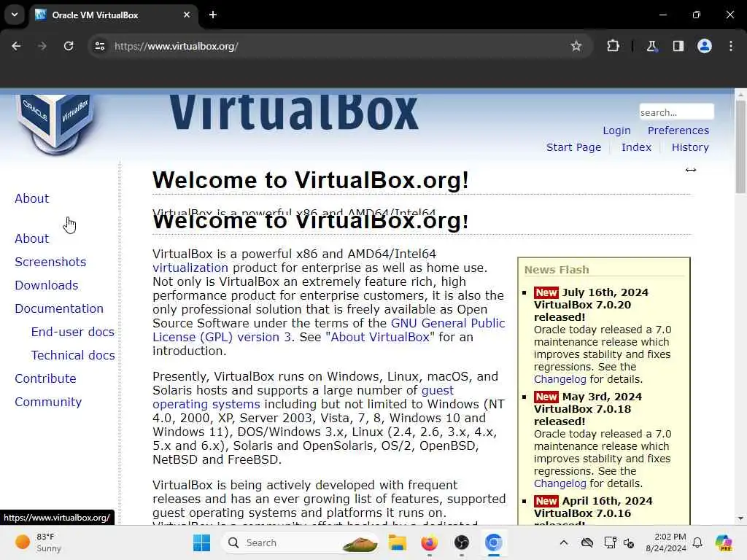Toggle page width double-arrow icon

coord(690,170)
